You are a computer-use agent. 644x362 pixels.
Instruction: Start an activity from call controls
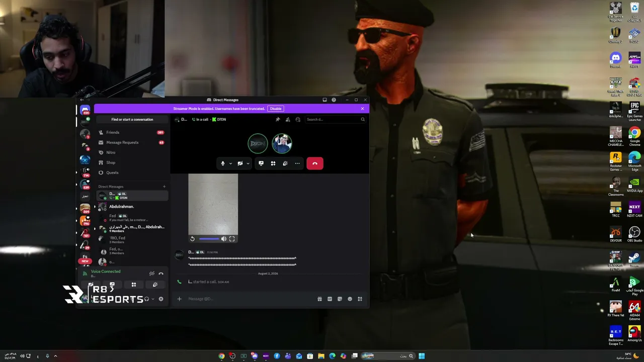273,163
